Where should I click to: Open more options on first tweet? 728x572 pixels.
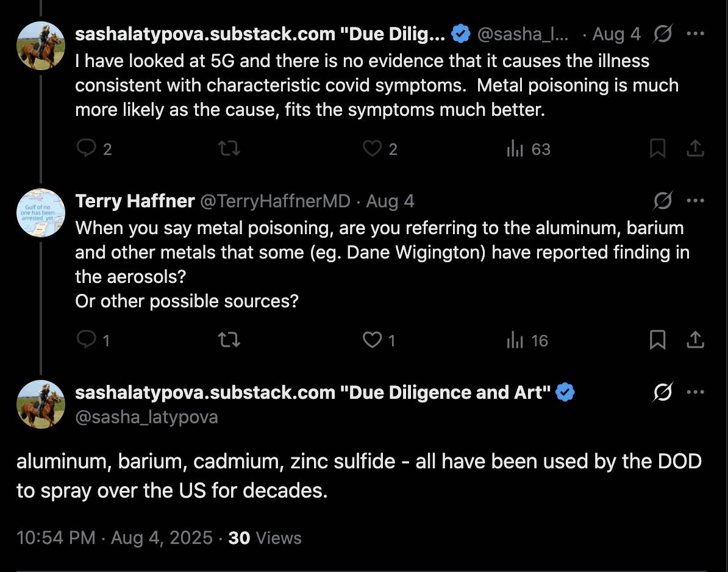(695, 34)
